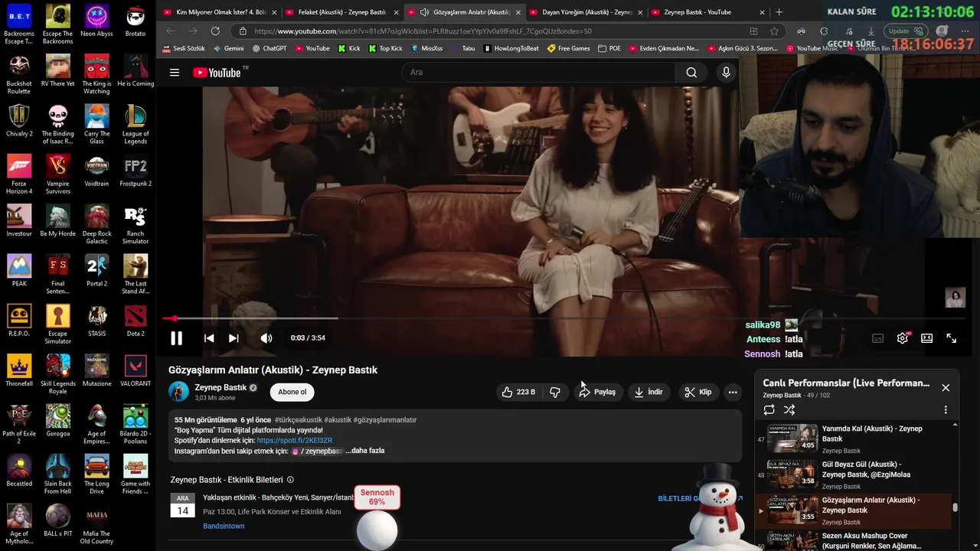Start voice search with microphone icon

click(x=727, y=73)
